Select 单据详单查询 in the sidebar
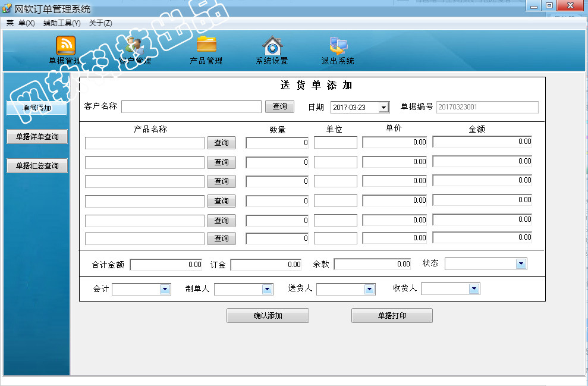 (37, 137)
